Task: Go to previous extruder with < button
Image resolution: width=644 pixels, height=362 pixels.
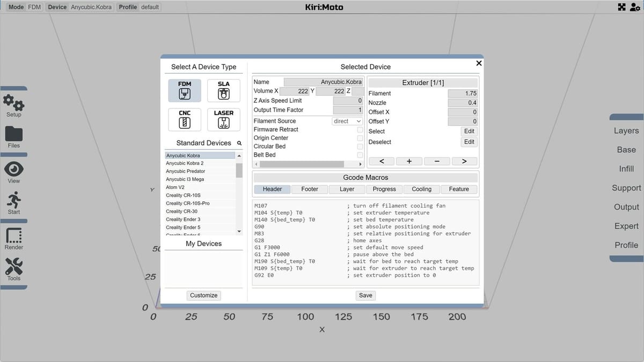Action: click(382, 161)
